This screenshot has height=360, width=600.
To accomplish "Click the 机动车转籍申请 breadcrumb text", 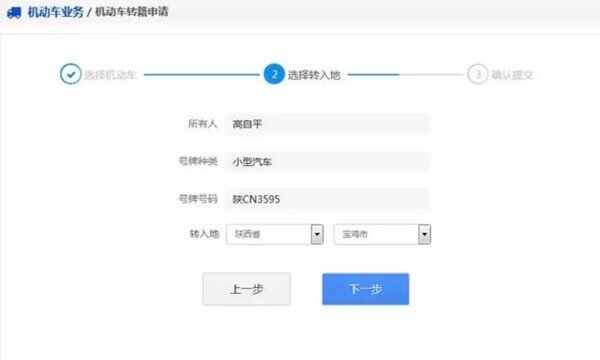I will click(132, 12).
